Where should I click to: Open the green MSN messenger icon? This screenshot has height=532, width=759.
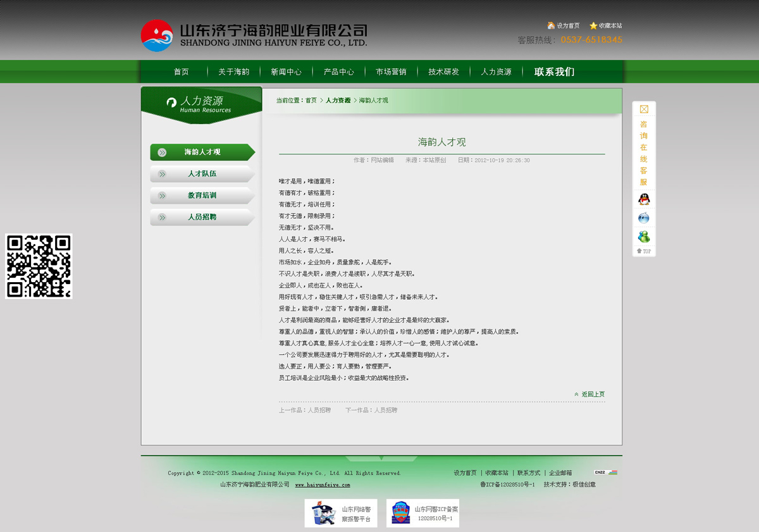(x=644, y=237)
